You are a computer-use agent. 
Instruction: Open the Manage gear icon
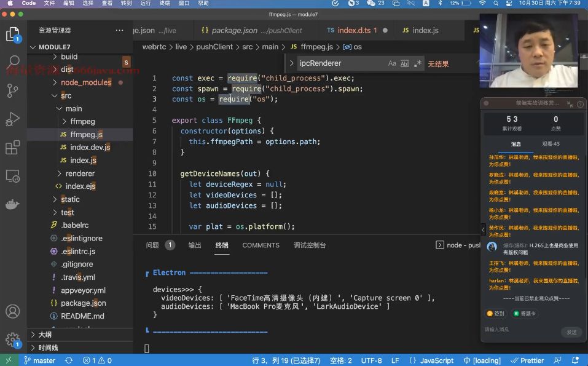pos(13,340)
